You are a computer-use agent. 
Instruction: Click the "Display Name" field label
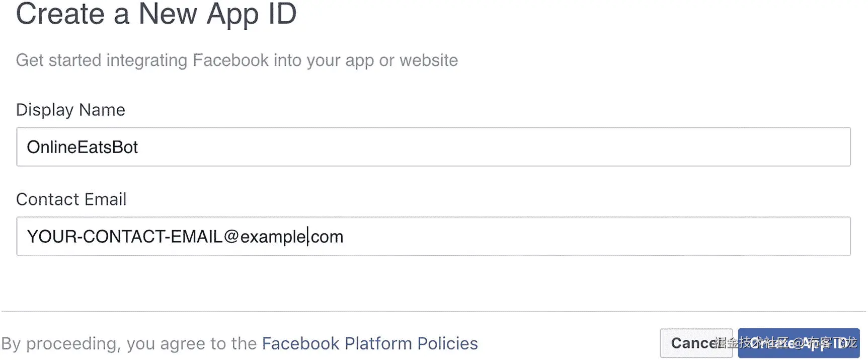point(70,110)
